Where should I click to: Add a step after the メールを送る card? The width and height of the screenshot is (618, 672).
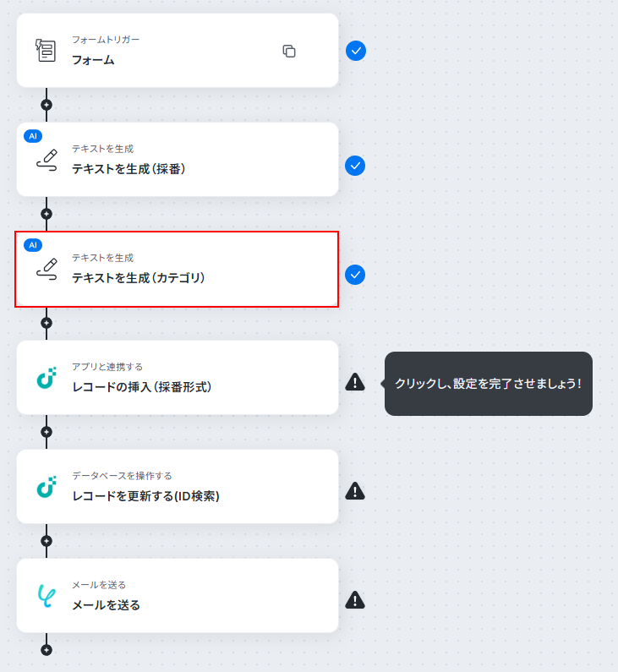(x=46, y=650)
